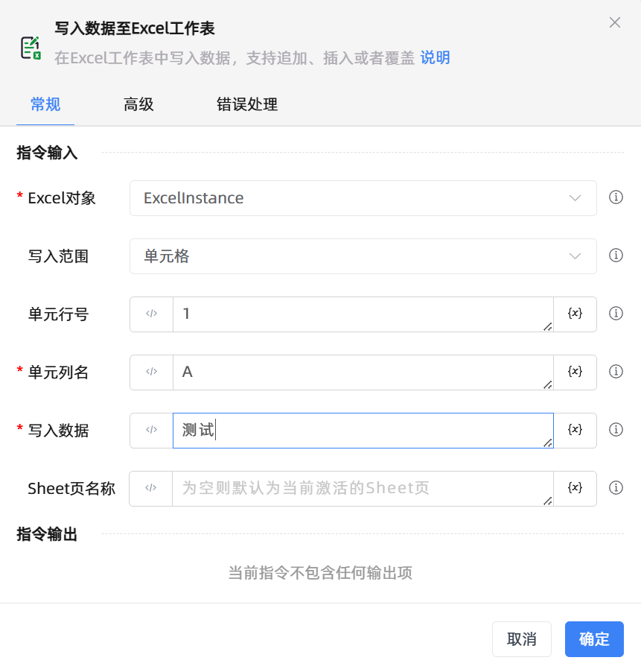The height and width of the screenshot is (672, 641).
Task: Open the ExcelInstance dropdown
Action: point(363,197)
